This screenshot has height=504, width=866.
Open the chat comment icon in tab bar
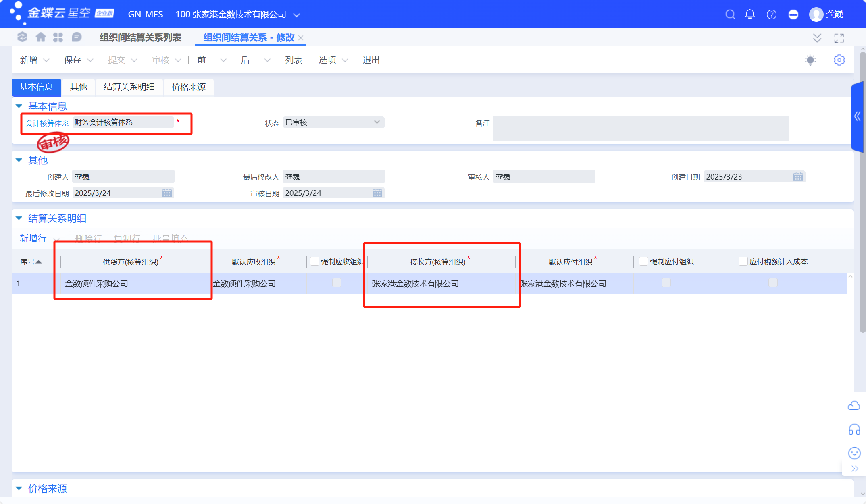(76, 37)
